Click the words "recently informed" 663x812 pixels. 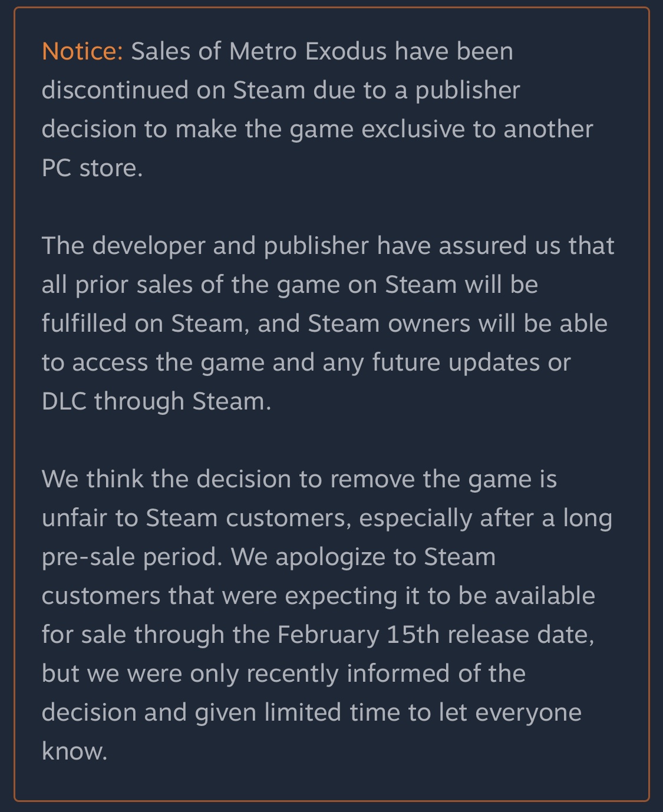point(348,674)
